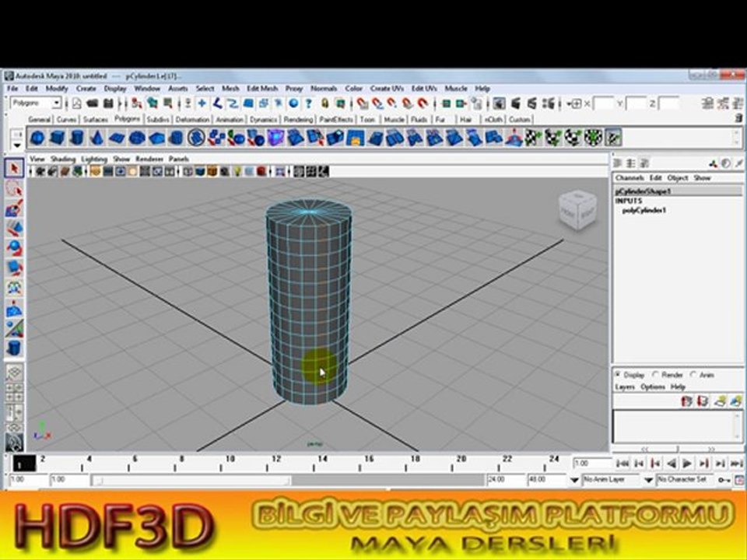The image size is (747, 560).
Task: Click the X coordinate input field
Action: [x=602, y=103]
